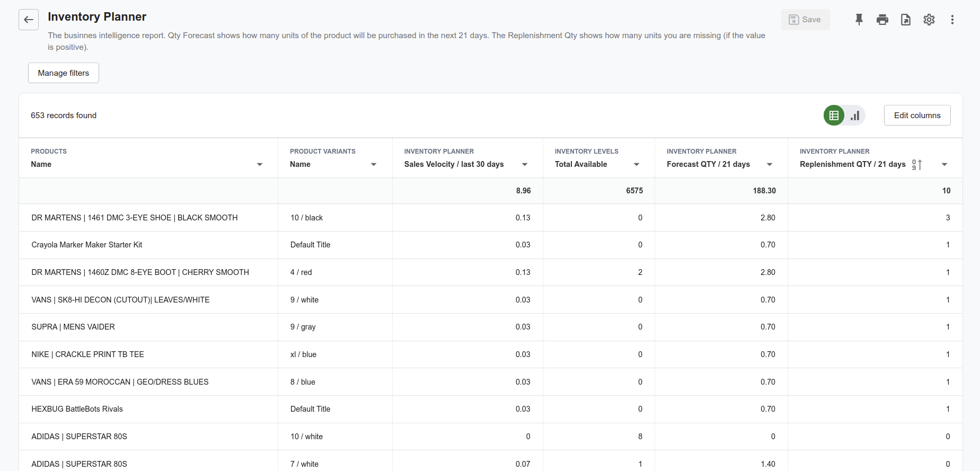Open the three-dot more actions menu
Screen dimensions: 980x471
tap(952, 20)
